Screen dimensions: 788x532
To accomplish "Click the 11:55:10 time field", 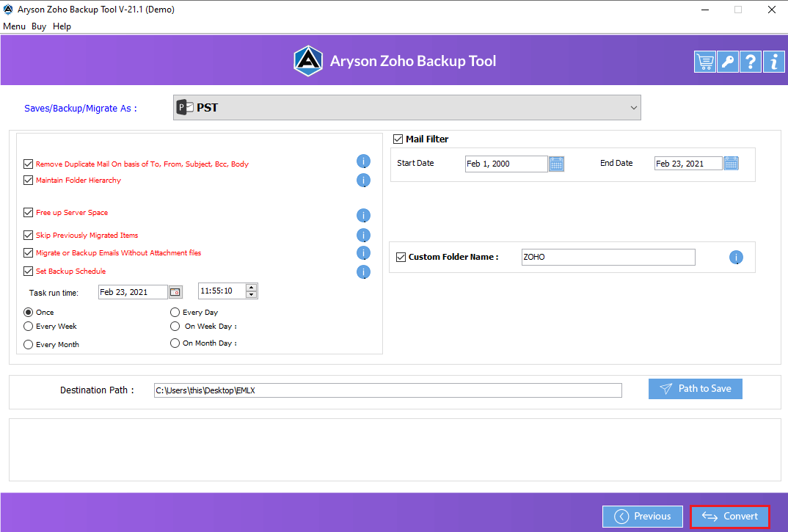I will tap(222, 291).
